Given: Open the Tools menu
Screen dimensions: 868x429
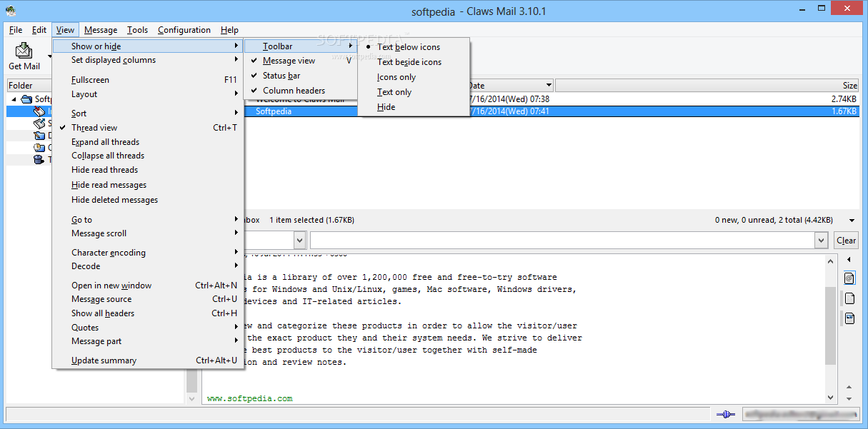Looking at the screenshot, I should 138,30.
